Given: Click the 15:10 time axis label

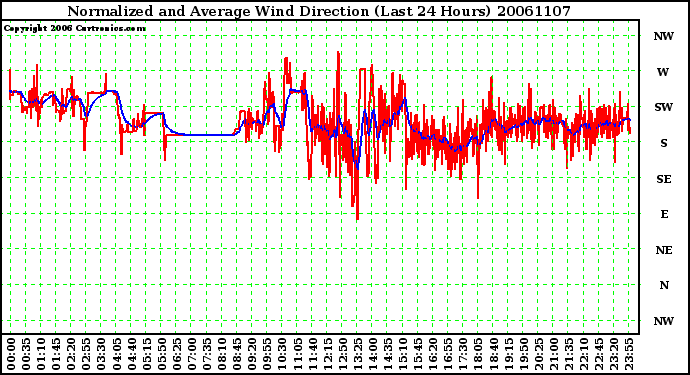Looking at the screenshot, I should [403, 354].
